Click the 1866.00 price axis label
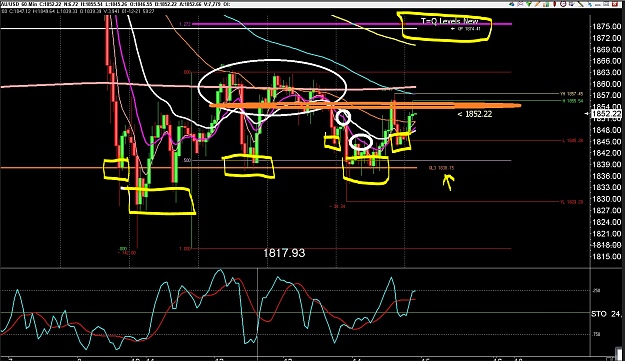The height and width of the screenshot is (361, 625). [606, 61]
